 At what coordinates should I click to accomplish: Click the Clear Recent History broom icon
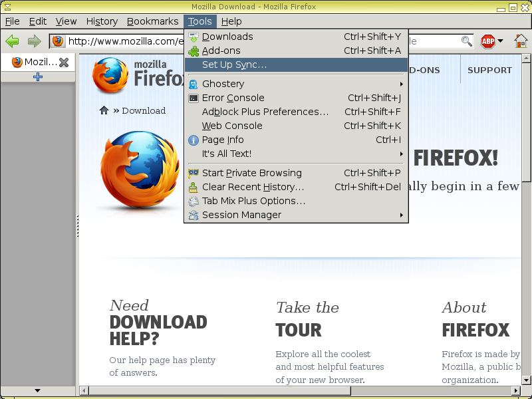[193, 188]
